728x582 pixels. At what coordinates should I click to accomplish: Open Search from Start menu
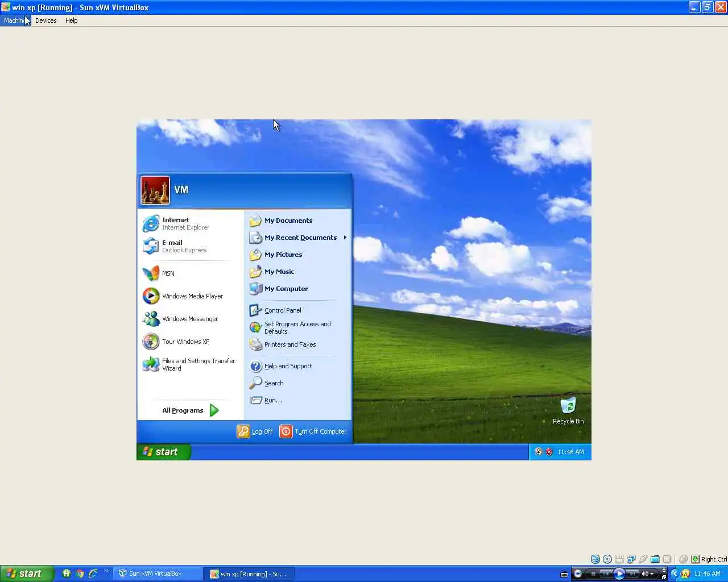[299, 383]
